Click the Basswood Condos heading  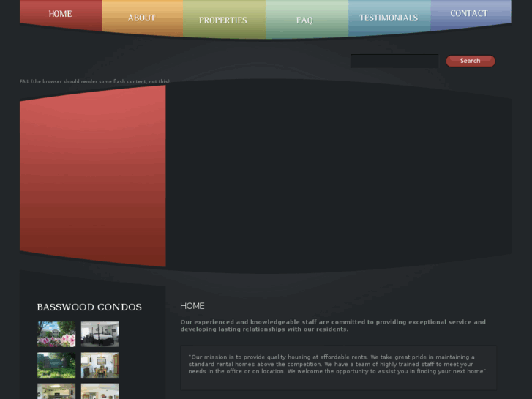click(89, 307)
